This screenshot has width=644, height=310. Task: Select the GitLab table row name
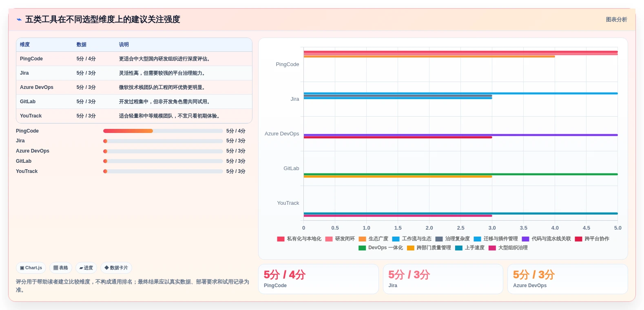click(28, 102)
